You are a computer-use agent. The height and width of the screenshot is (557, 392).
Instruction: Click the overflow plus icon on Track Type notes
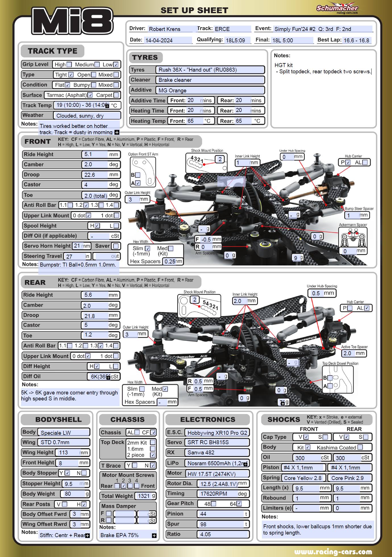pos(117,132)
